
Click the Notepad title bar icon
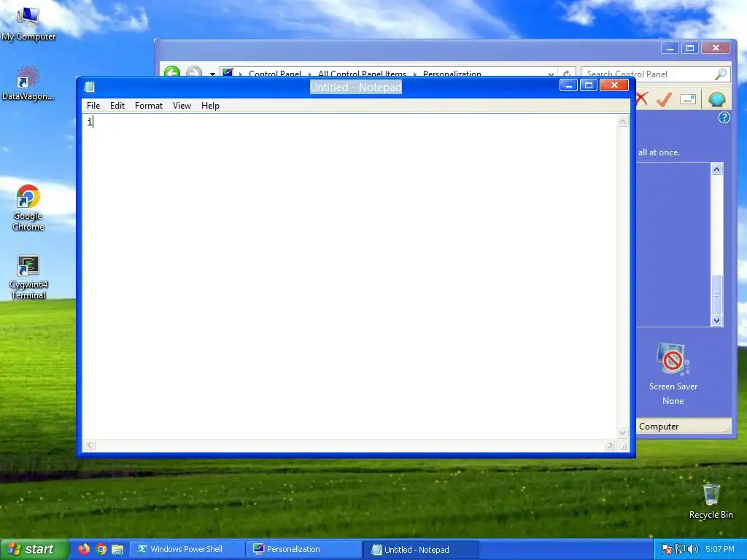[x=89, y=87]
